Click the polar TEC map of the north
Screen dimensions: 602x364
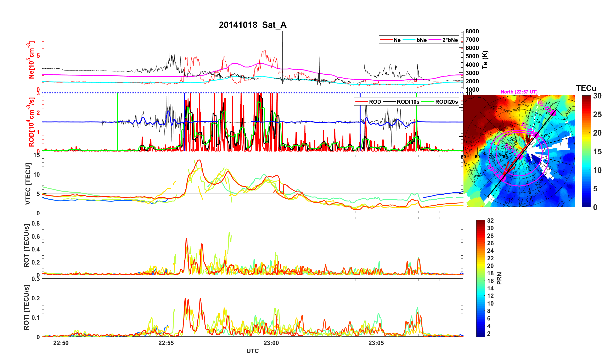coord(519,151)
